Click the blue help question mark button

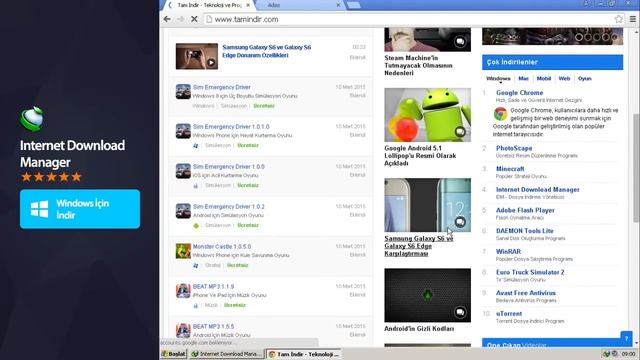626,338
